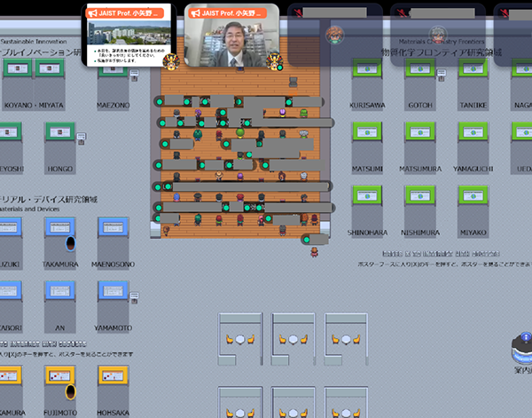
Task: Open the NISHIMURA poster board
Action: (420, 195)
